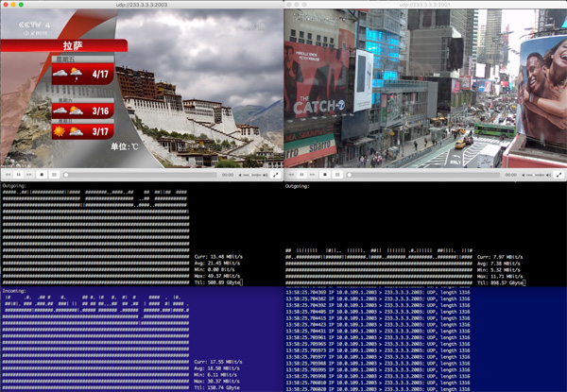Pause playback in the udp://233.3.3.3:2003 window
The image size is (567, 392).
coord(18,175)
